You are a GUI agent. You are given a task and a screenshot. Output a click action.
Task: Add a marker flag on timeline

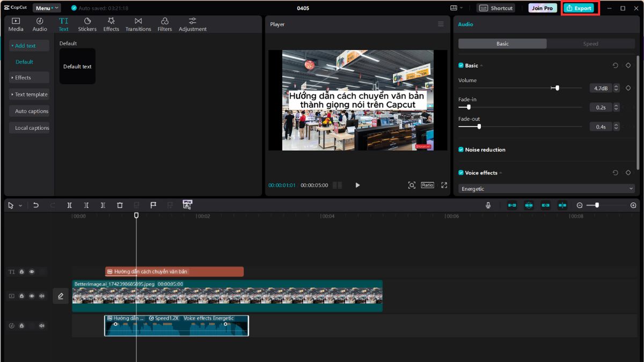point(153,205)
